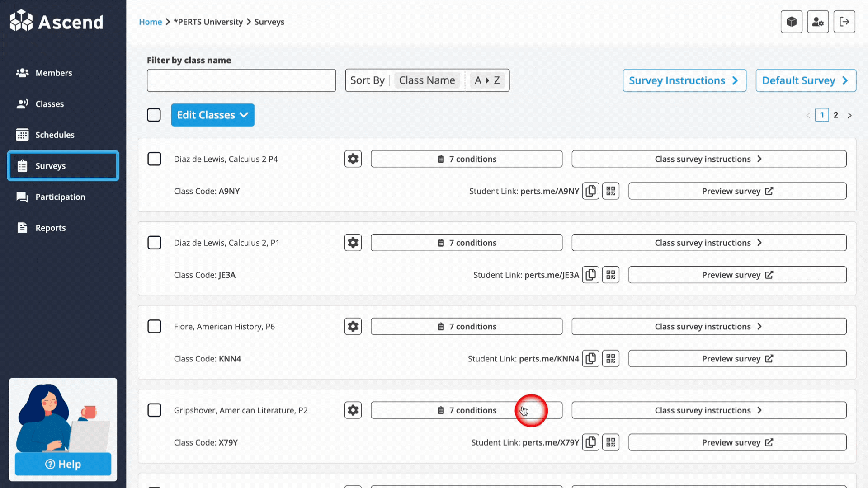868x488 pixels.
Task: Copy student link perts.me/KNN4
Action: pyautogui.click(x=590, y=359)
